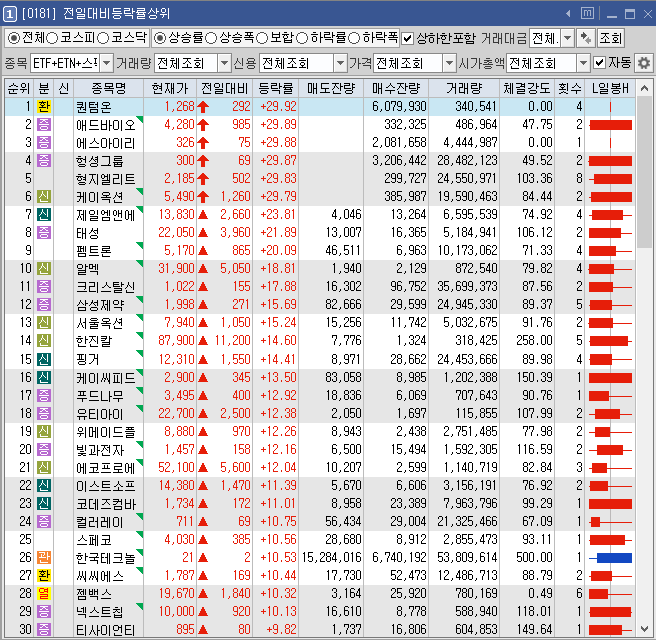Select the 크리스탈신 stock name
The width and height of the screenshot is (656, 640).
(105, 287)
